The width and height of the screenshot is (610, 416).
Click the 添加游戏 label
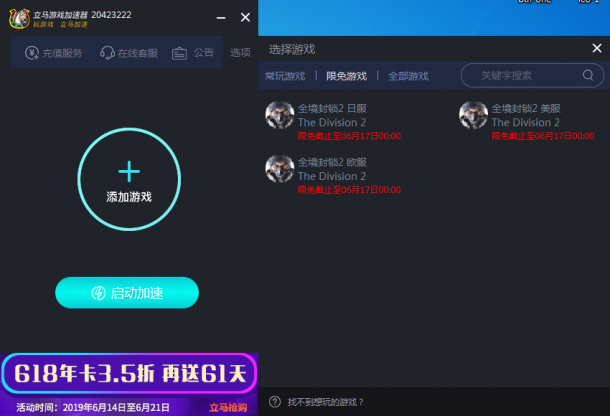129,197
